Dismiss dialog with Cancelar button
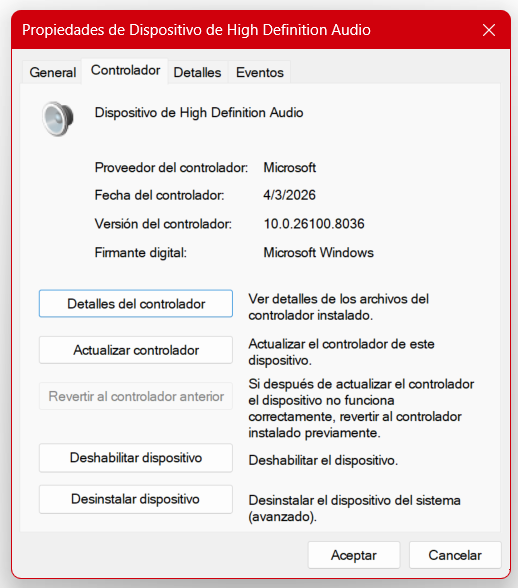This screenshot has height=588, width=518. 455,555
